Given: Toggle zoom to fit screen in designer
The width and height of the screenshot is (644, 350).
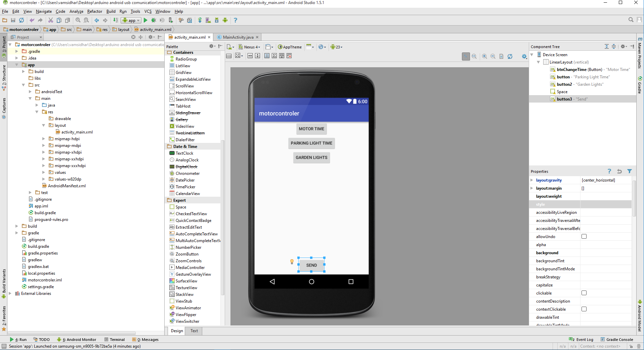Looking at the screenshot, I should click(466, 56).
